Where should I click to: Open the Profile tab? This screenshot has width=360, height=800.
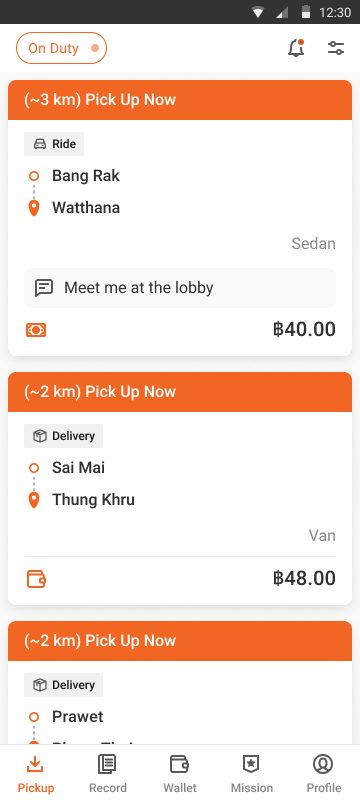pos(324,774)
